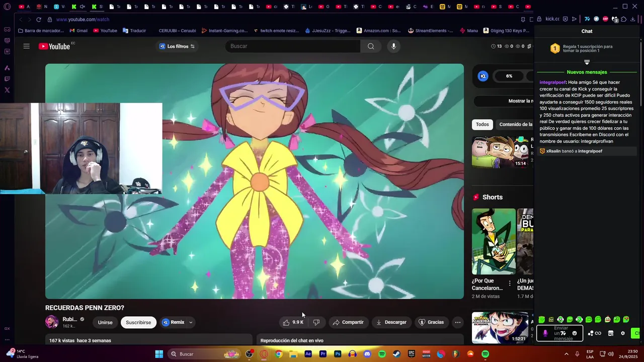644x362 pixels.
Task: Switch to the active YouTube browser tab
Action: (527, 7)
